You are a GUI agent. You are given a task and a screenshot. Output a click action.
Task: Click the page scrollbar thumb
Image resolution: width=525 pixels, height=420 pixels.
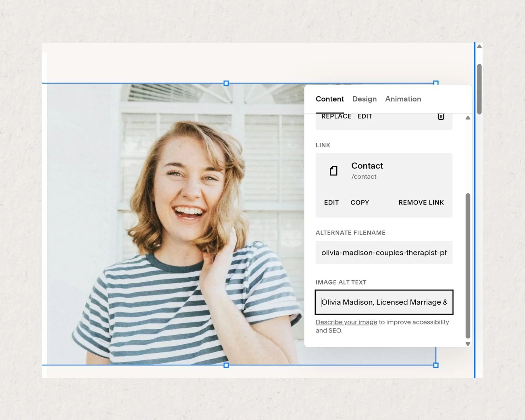coord(479,89)
